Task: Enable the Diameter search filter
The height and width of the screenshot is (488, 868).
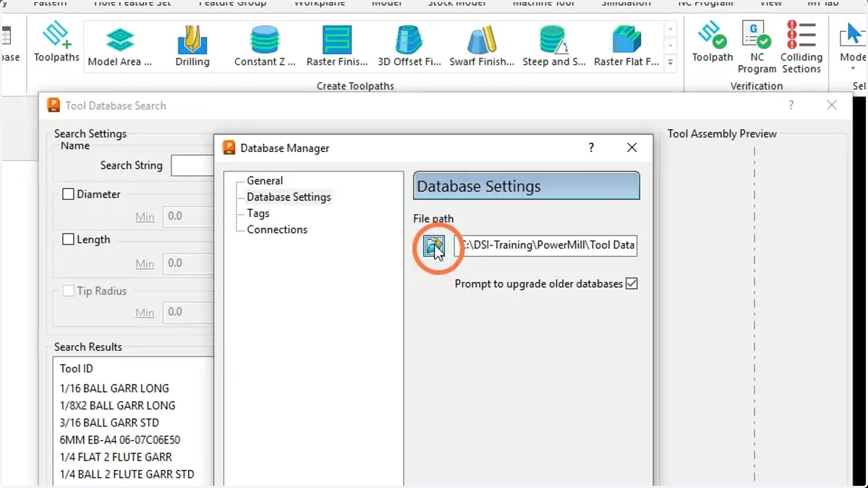Action: [x=69, y=194]
